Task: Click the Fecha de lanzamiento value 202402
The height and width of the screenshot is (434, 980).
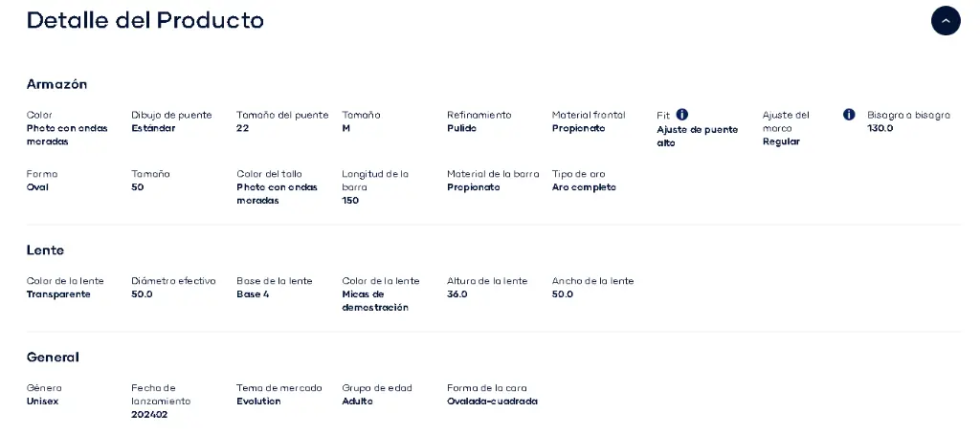Action: coord(149,415)
